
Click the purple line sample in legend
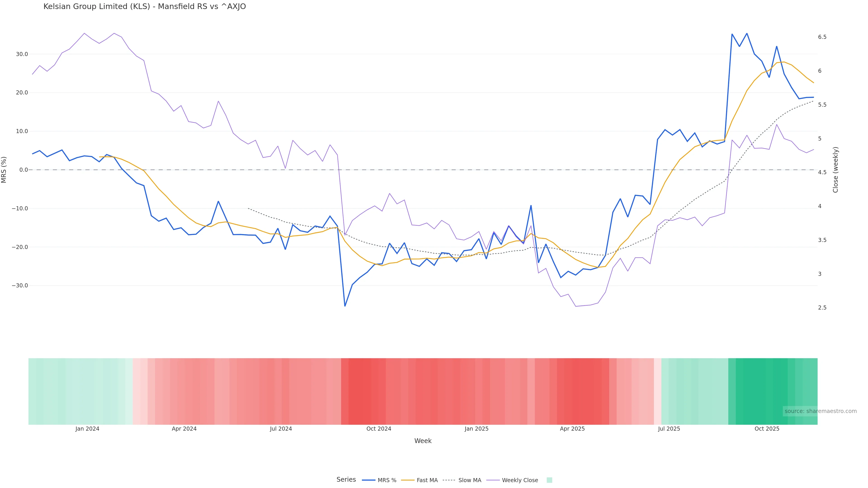493,480
